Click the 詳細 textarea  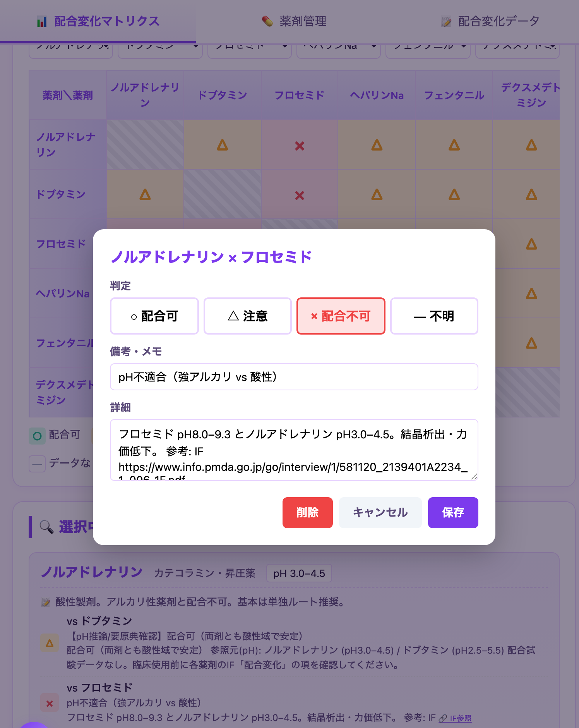coord(294,450)
